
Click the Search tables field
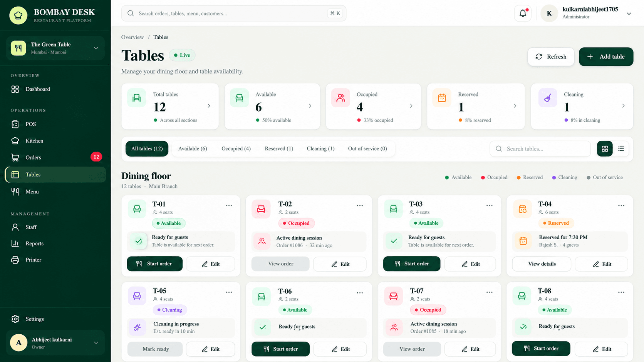click(540, 148)
